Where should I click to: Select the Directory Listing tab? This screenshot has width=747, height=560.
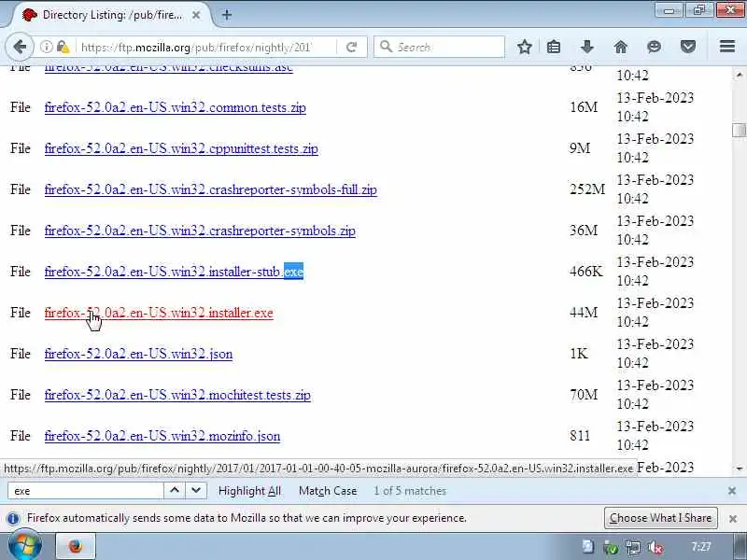(x=112, y=15)
